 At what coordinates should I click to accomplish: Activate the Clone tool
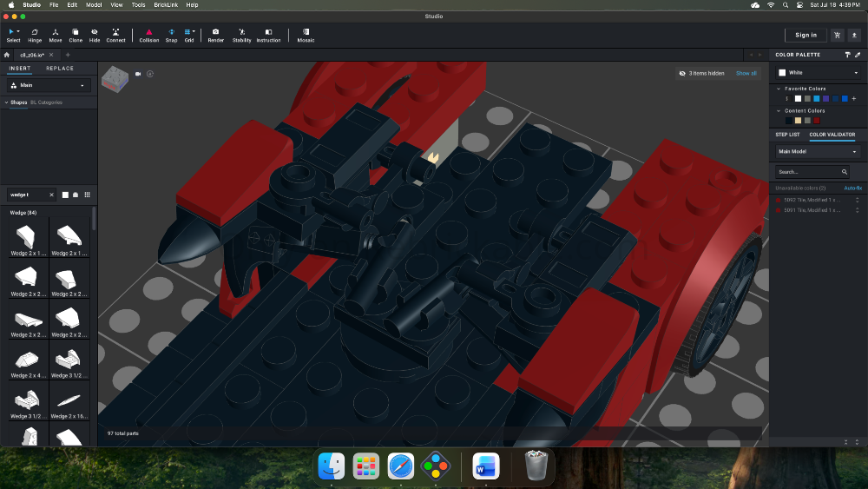76,36
